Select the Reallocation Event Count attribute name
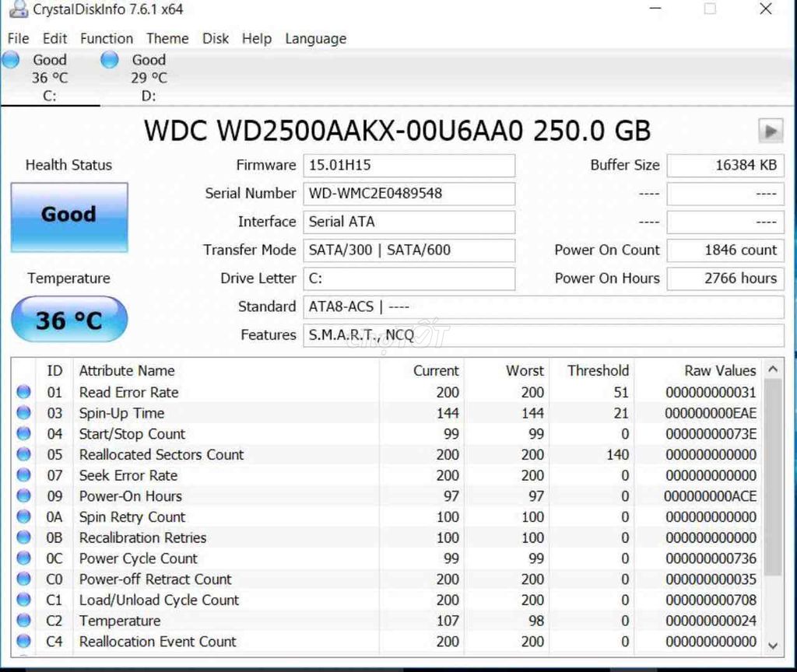Image resolution: width=797 pixels, height=672 pixels. [158, 642]
